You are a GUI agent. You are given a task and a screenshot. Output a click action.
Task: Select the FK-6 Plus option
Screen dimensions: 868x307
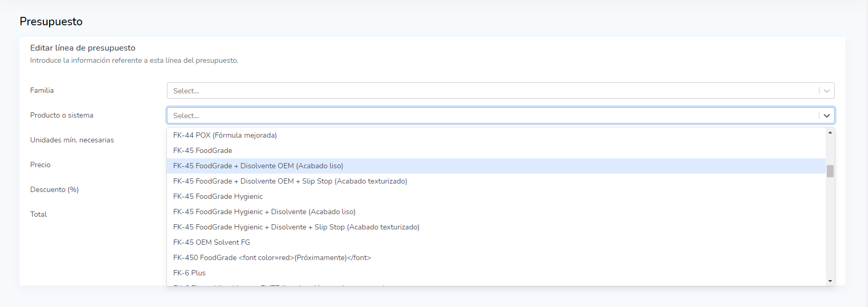[190, 273]
